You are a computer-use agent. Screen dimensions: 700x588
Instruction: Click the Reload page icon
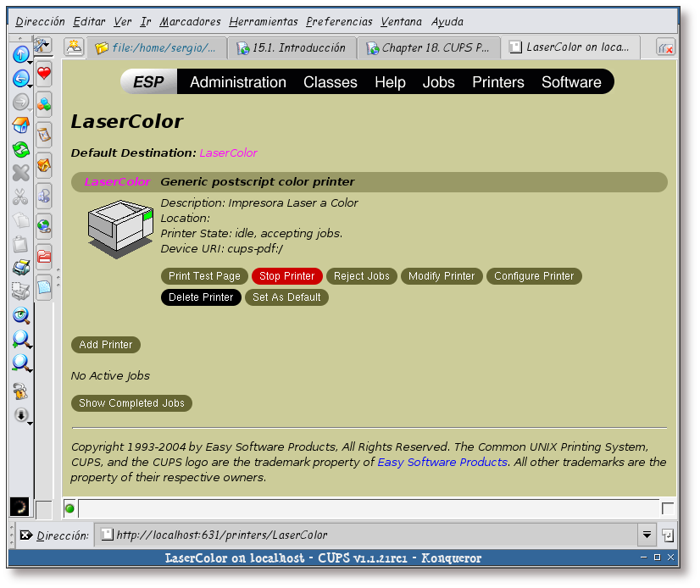click(x=21, y=147)
